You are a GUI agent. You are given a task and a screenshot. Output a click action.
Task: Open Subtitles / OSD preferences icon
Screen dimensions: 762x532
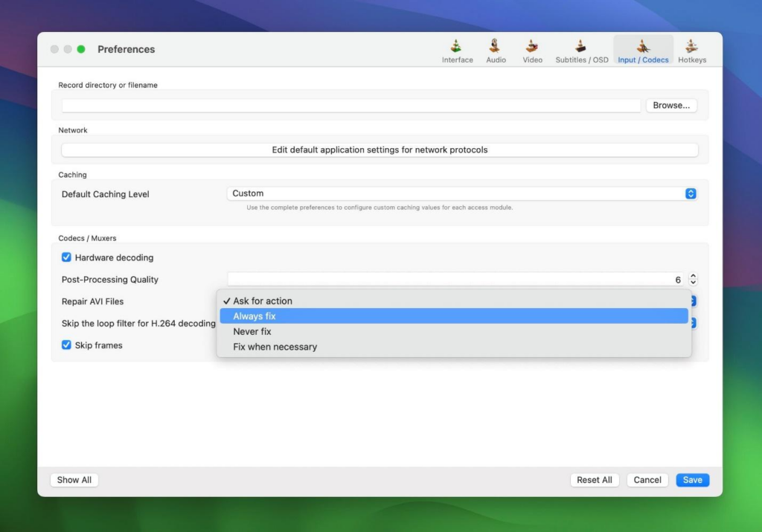[581, 46]
